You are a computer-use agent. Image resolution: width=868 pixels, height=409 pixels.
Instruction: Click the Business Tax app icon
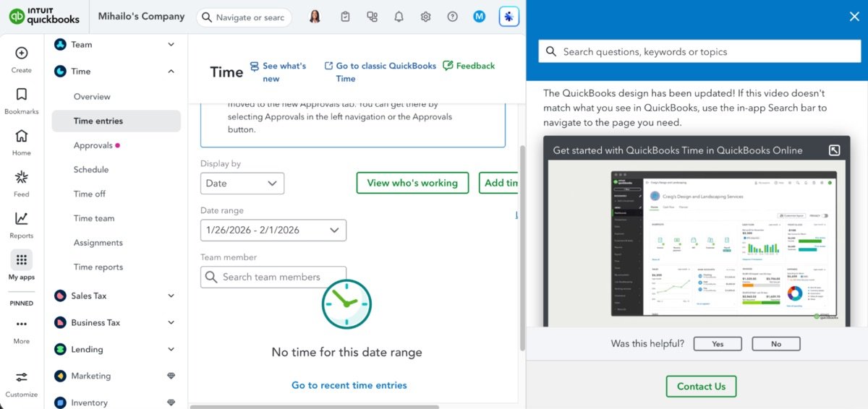click(61, 322)
